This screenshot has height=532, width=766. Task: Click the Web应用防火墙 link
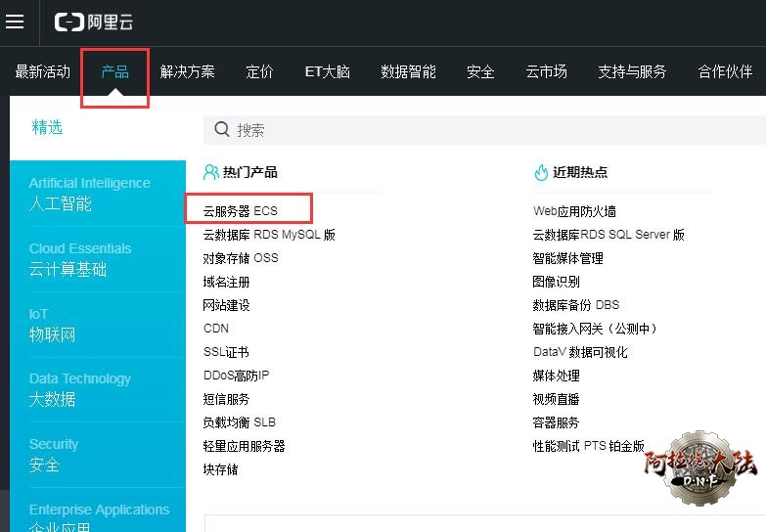574,211
